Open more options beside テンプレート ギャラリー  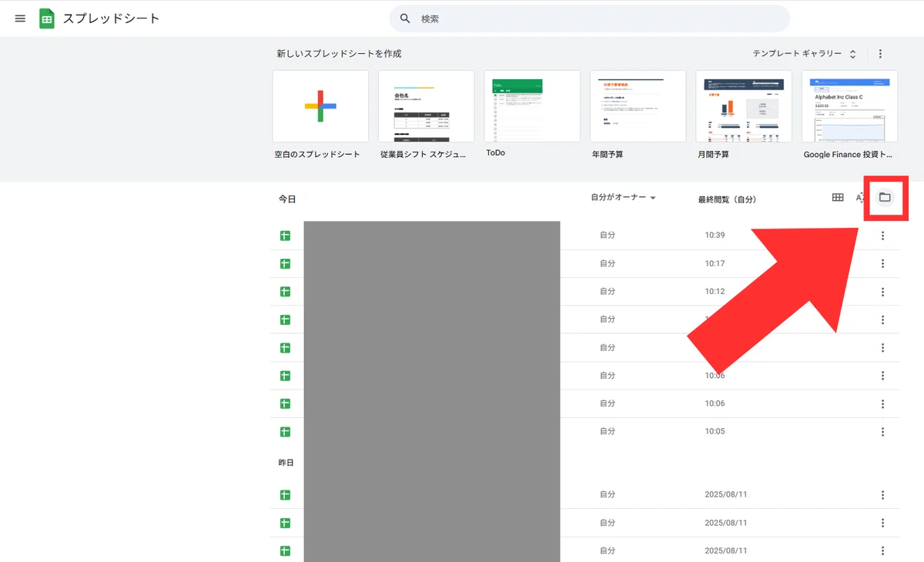pos(881,54)
